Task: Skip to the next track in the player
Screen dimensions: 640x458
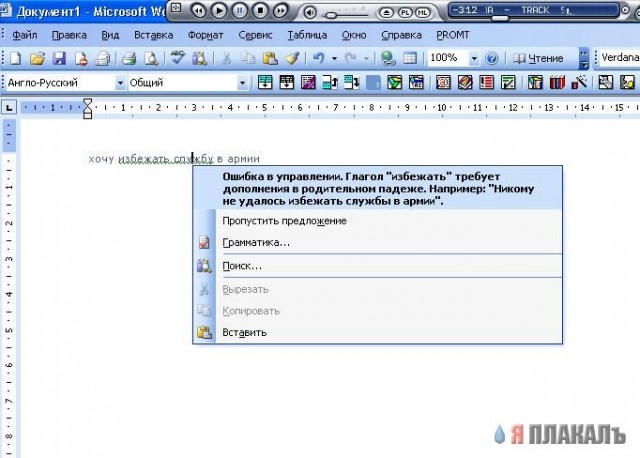Action: pyautogui.click(x=280, y=11)
